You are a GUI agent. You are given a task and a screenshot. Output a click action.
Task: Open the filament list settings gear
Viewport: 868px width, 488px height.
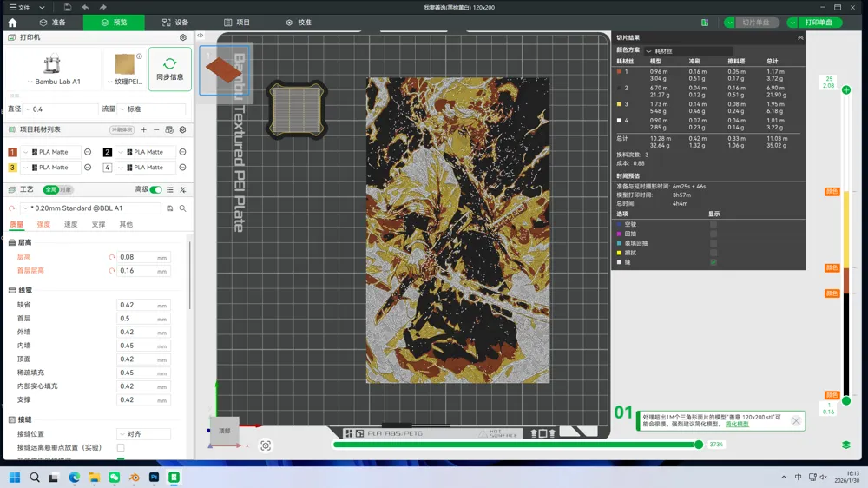[x=182, y=129]
